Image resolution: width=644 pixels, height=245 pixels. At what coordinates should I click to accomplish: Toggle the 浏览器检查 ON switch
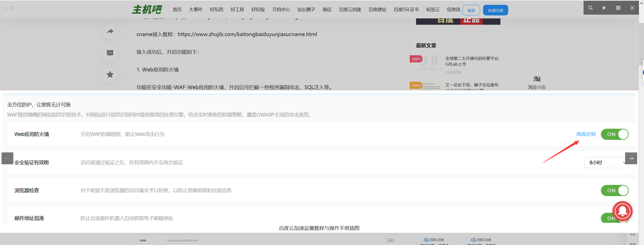tap(615, 190)
